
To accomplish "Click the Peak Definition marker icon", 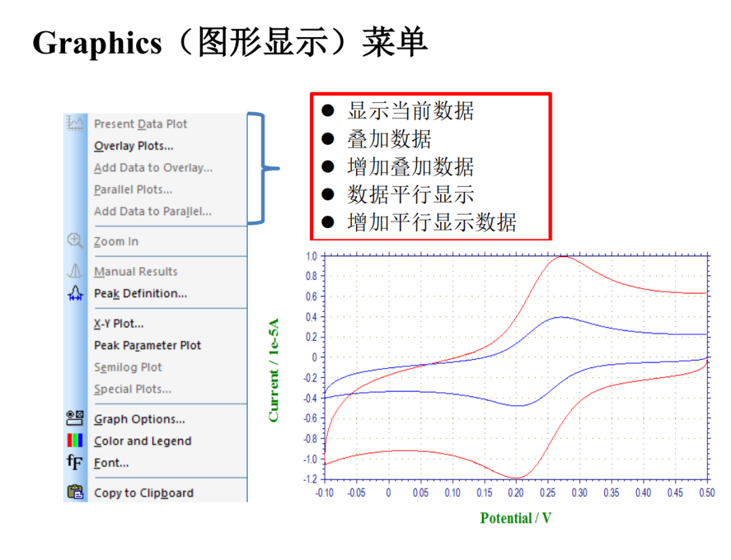I will click(x=74, y=293).
